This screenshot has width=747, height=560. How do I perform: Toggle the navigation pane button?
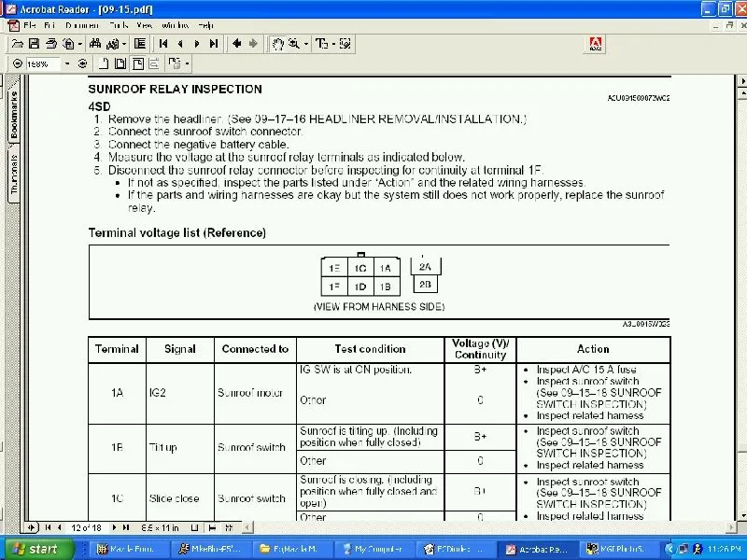(140, 44)
